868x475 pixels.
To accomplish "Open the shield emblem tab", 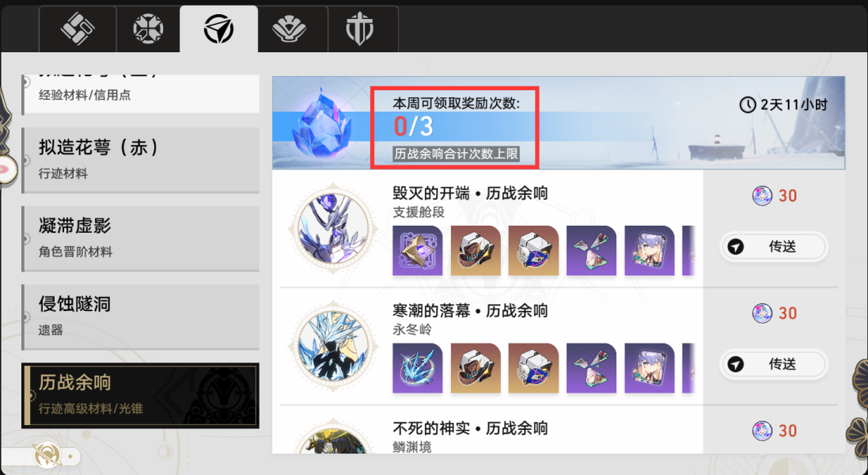I will click(x=360, y=28).
